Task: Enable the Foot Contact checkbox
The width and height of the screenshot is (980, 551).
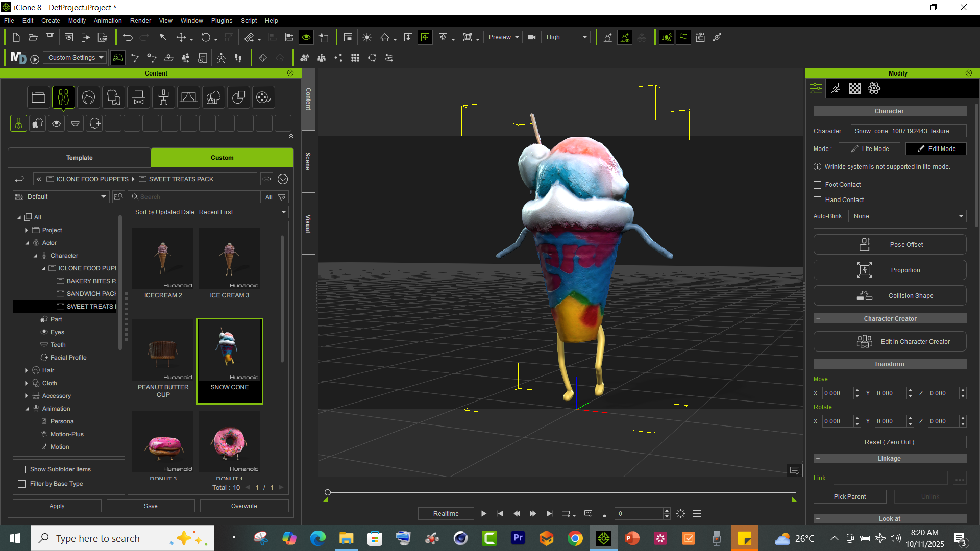Action: (818, 185)
